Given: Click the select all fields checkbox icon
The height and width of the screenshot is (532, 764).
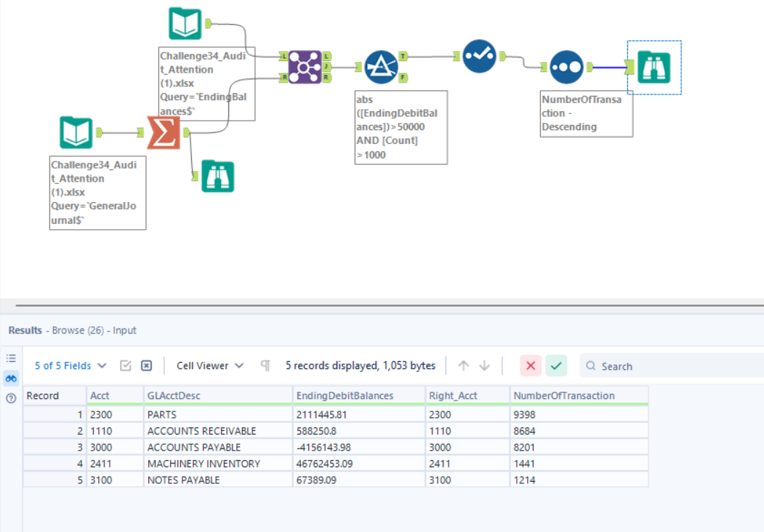Looking at the screenshot, I should tap(126, 366).
